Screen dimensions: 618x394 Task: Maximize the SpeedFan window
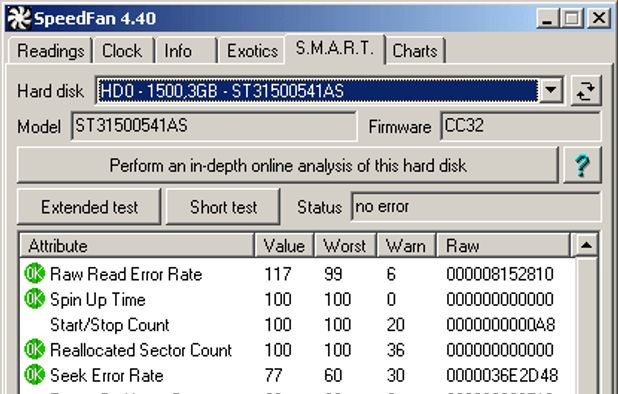coord(572,18)
